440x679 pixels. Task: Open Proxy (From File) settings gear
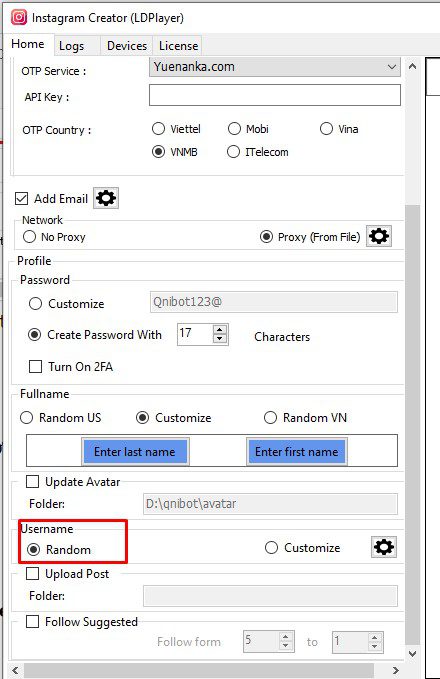tap(379, 236)
